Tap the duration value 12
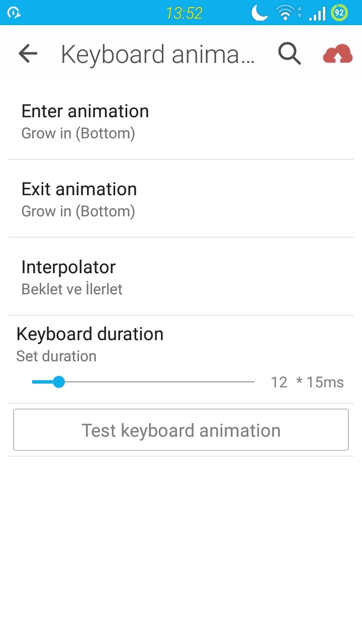This screenshot has width=362, height=644. [x=279, y=382]
